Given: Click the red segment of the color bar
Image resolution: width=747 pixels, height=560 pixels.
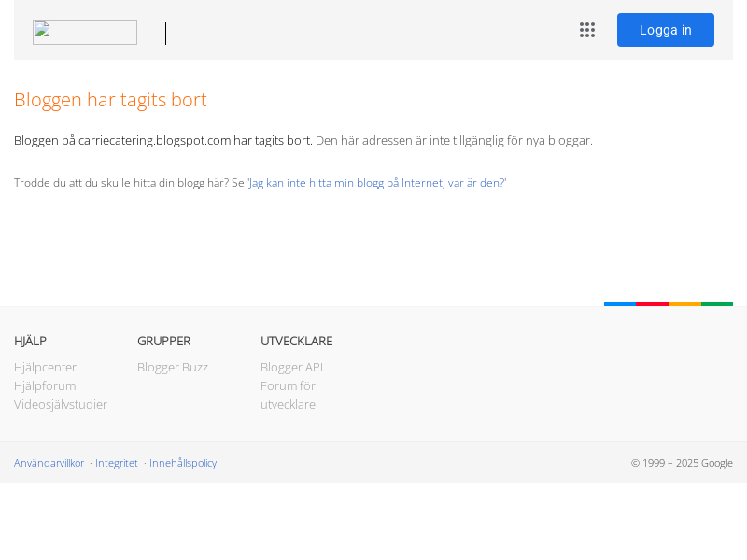Looking at the screenshot, I should coord(652,304).
